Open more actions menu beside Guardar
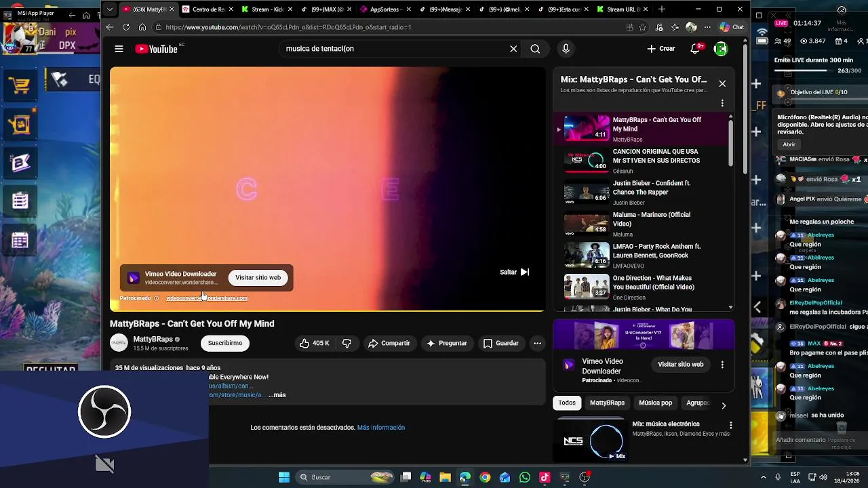This screenshot has height=488, width=868. [537, 343]
